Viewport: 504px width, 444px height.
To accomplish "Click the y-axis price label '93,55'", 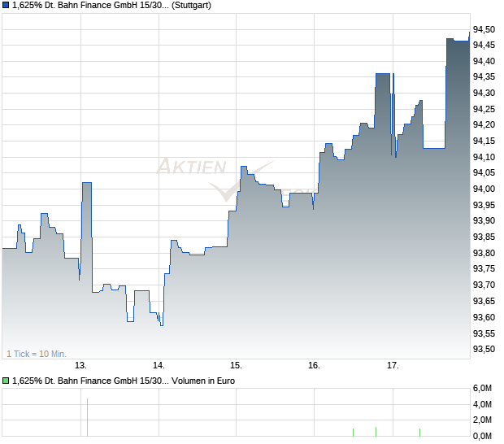I will 484,333.
